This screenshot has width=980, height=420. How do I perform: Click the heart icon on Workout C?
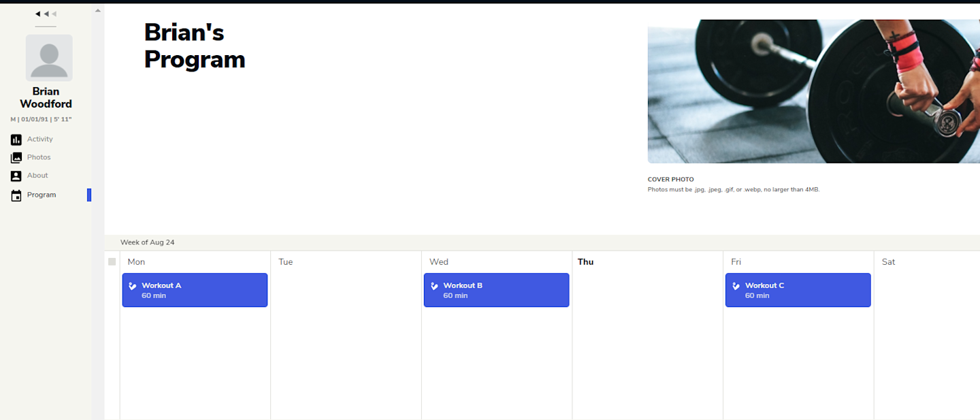click(736, 287)
